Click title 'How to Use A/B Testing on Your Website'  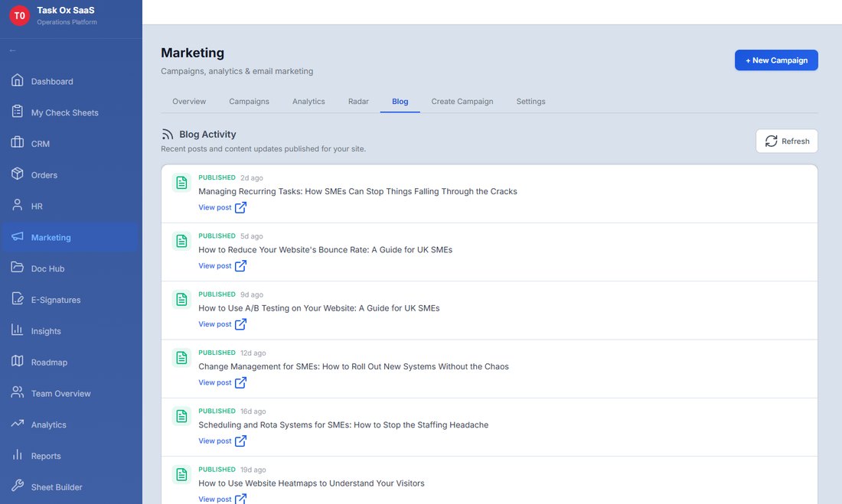click(319, 308)
